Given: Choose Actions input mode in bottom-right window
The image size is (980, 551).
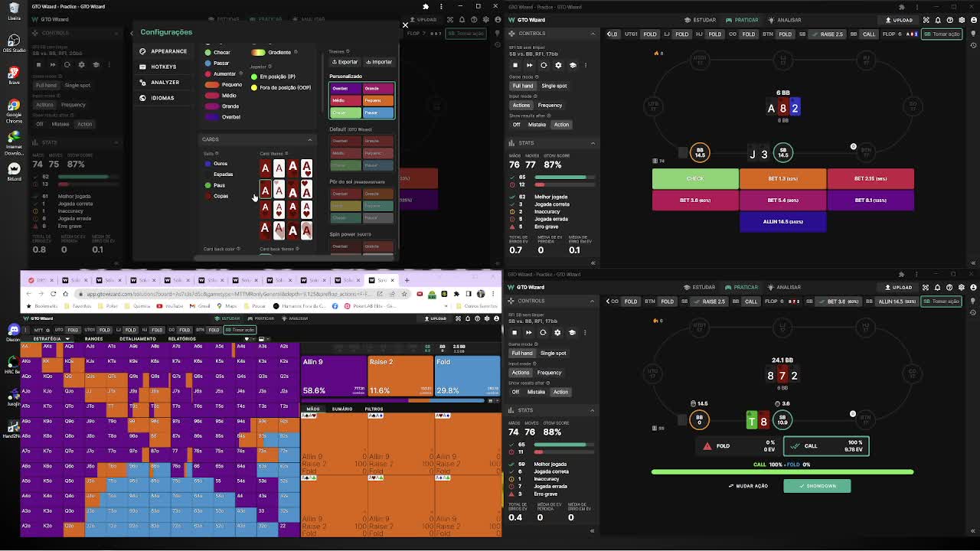Looking at the screenshot, I should click(521, 373).
